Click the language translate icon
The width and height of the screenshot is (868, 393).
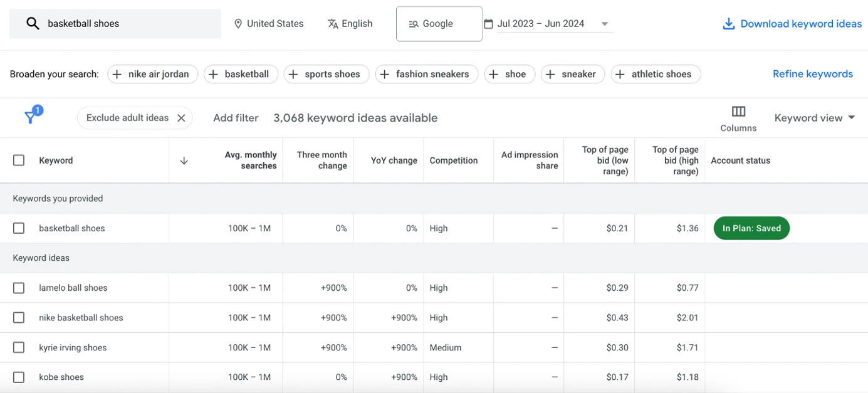(x=333, y=24)
